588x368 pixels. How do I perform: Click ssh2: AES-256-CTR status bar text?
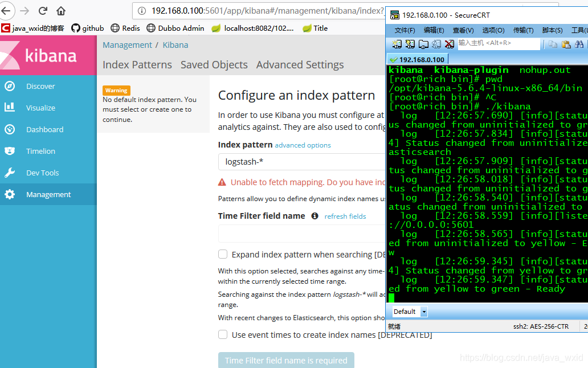pyautogui.click(x=541, y=326)
